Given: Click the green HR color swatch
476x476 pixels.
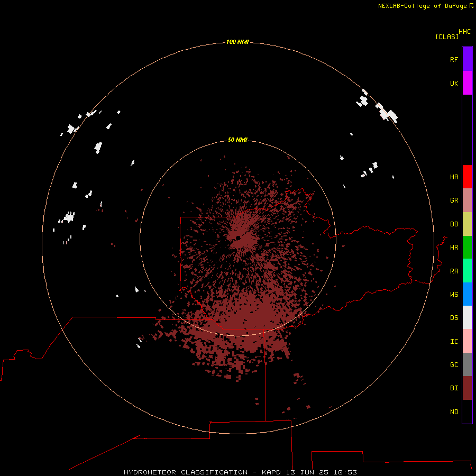Looking at the screenshot, I should (x=467, y=248).
